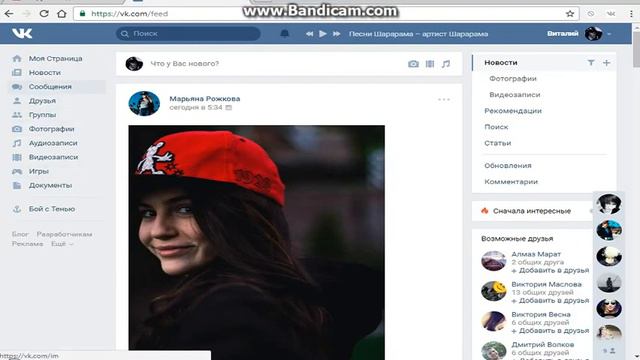The height and width of the screenshot is (360, 640).
Task: Click Марьяна Рожкова post avatar
Action: coord(144,103)
